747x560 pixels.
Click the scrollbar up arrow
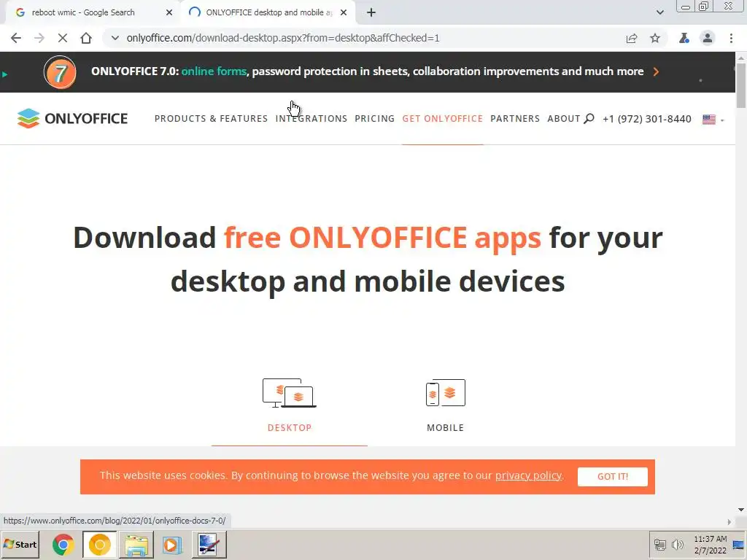(x=741, y=58)
